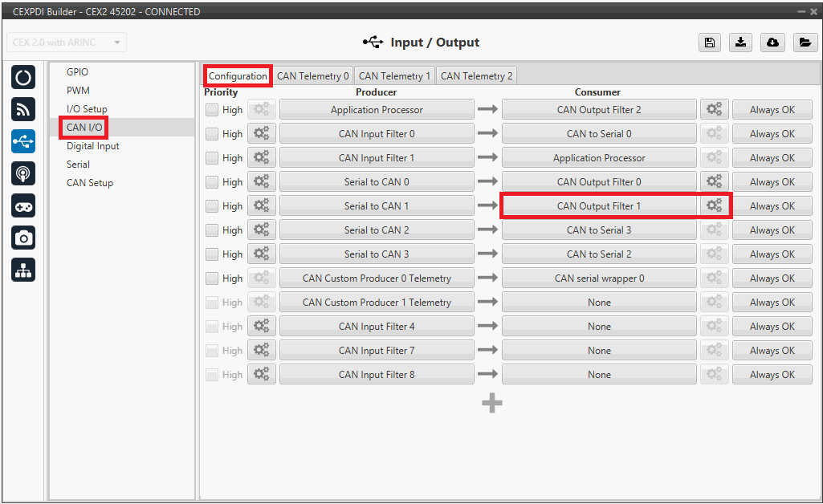
Task: Open the CAN serial wrapper 0 consumer selector
Action: pos(599,278)
